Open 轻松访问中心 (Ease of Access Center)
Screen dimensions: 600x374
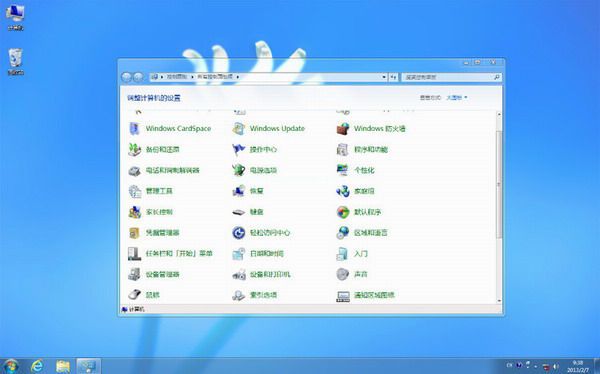(261, 233)
